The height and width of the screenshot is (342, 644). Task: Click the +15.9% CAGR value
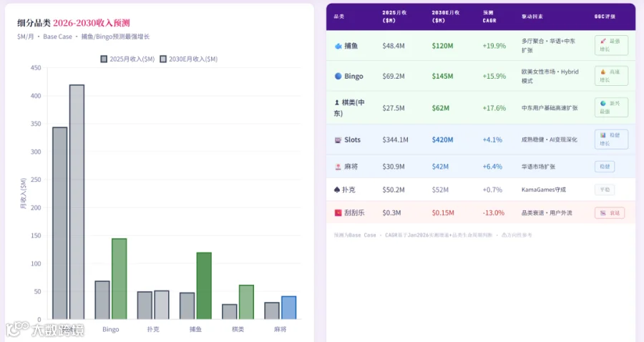click(494, 76)
